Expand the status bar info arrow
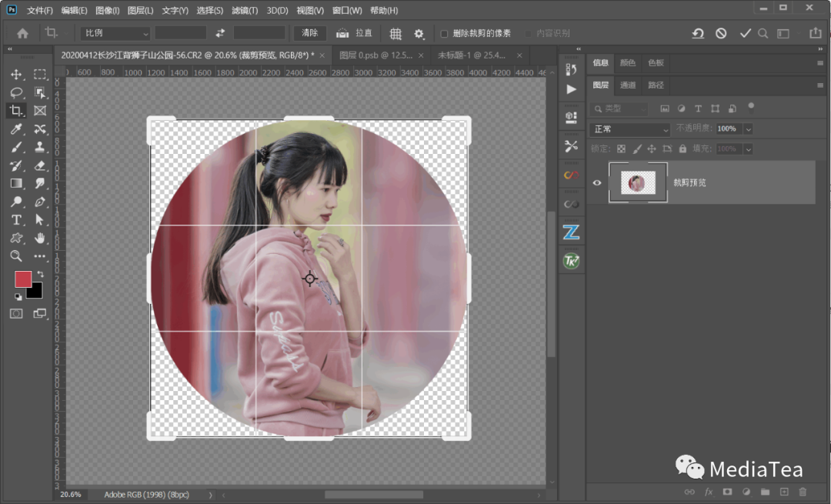The width and height of the screenshot is (831, 504). point(210,495)
